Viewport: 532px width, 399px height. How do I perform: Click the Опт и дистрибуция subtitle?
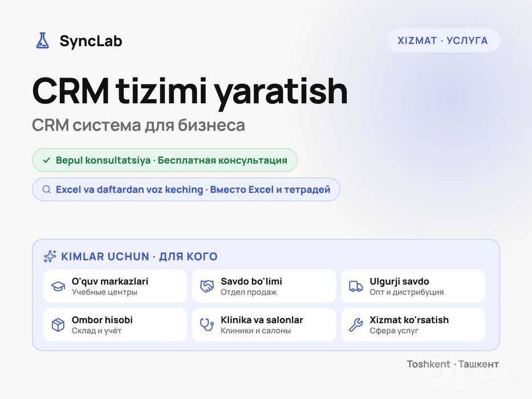coord(407,292)
